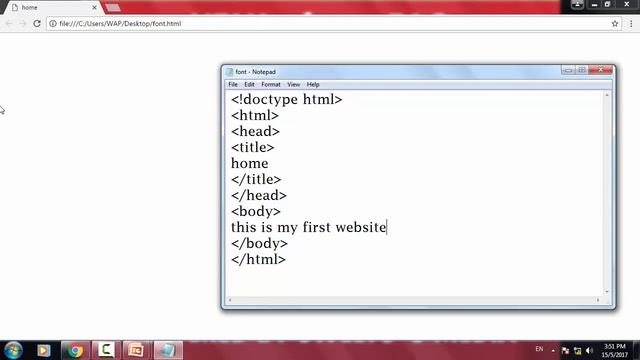Click Notepad vertical scrollbar up arrow
Image resolution: width=640 pixels, height=360 pixels.
click(607, 95)
